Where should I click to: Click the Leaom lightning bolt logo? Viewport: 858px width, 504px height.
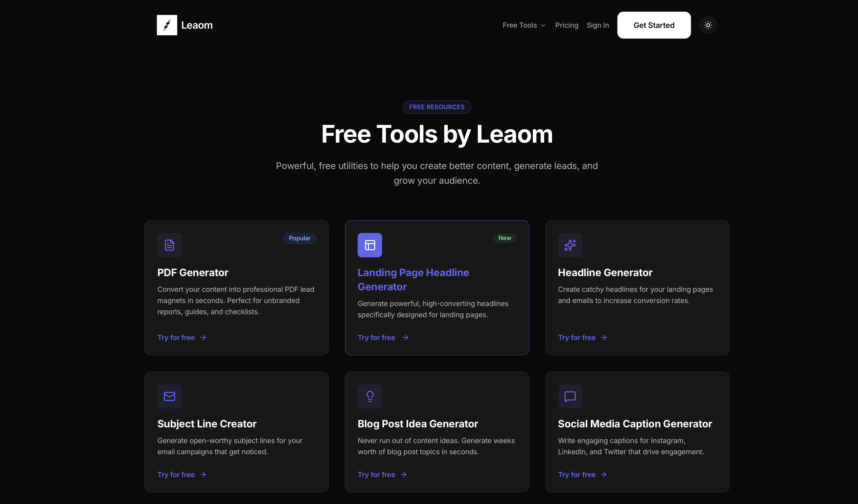(x=167, y=25)
